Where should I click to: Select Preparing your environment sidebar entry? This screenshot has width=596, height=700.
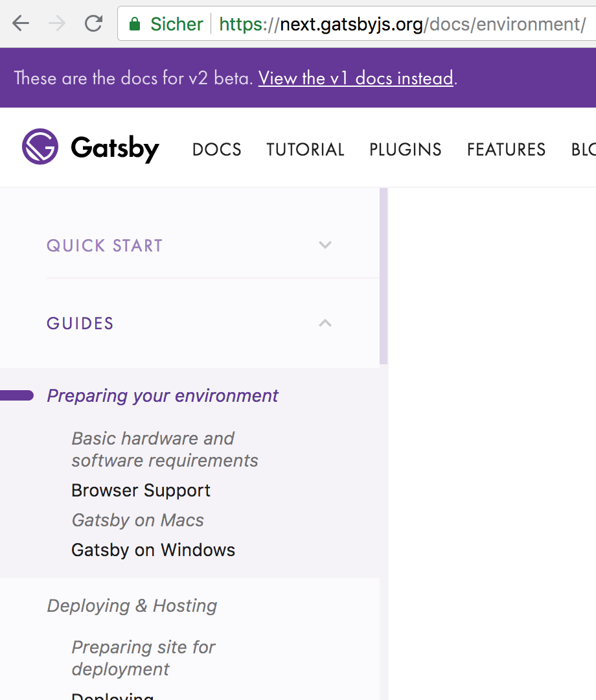pyautogui.click(x=163, y=396)
